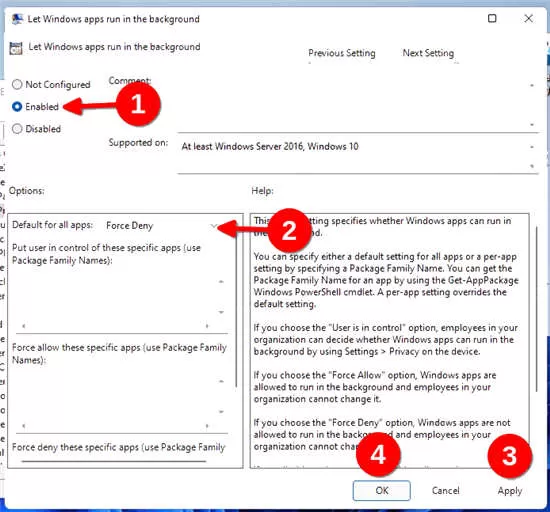This screenshot has width=550, height=512.
Task: Maximize the policy dialog window
Action: click(x=492, y=18)
